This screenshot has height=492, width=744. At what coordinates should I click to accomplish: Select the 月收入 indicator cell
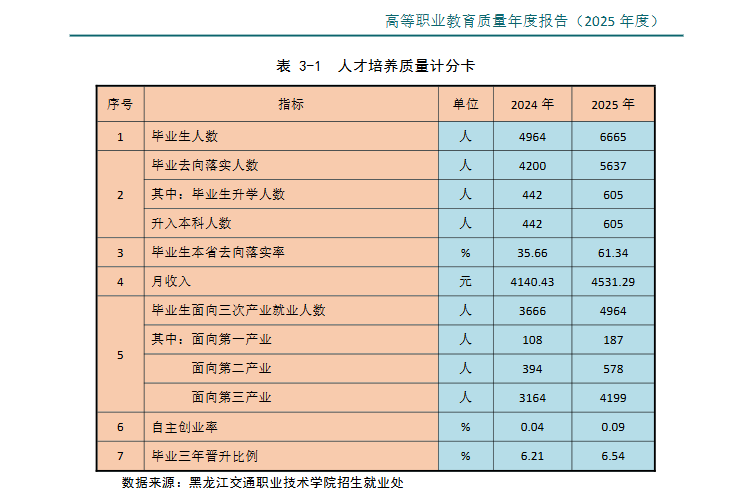tap(291, 281)
